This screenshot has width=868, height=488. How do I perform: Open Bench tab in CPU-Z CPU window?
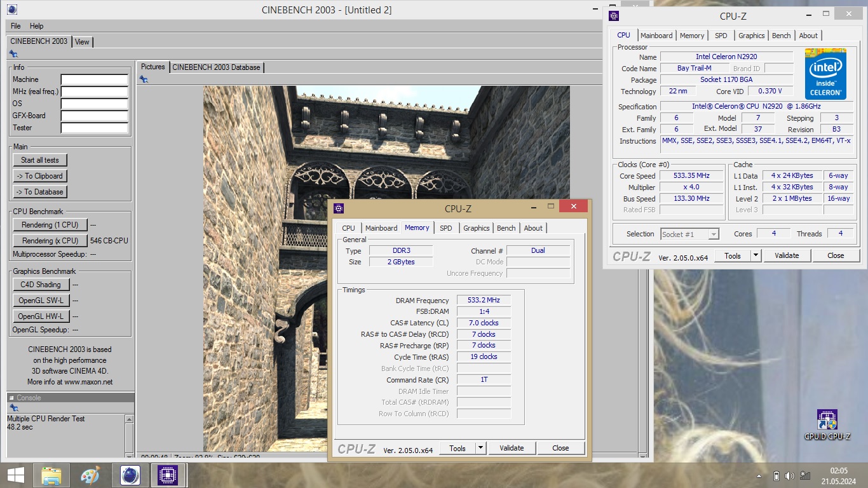pos(782,36)
